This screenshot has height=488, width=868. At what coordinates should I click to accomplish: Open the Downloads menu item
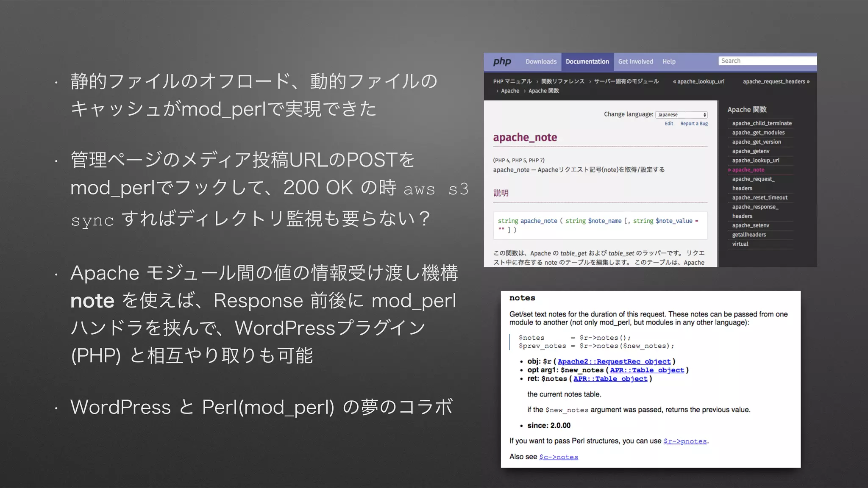[x=541, y=62]
